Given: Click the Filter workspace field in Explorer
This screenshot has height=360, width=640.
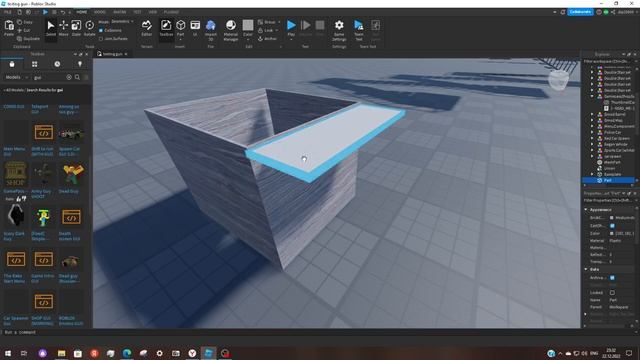Looking at the screenshot, I should (608, 61).
